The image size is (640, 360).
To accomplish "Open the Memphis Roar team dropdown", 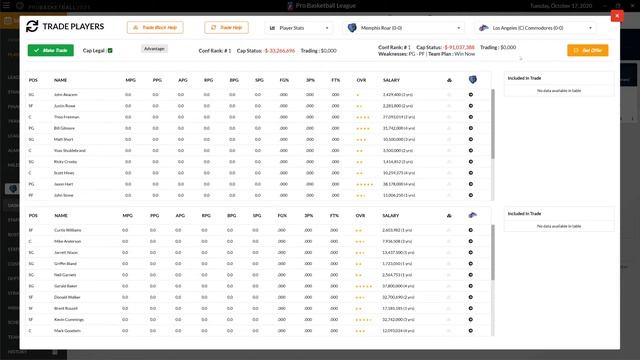I will pyautogui.click(x=404, y=28).
